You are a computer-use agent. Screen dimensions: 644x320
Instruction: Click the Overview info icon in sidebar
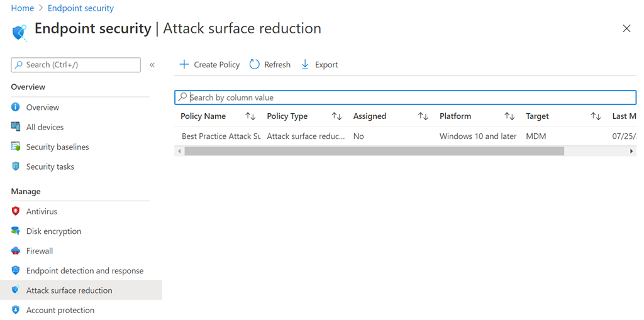coord(16,108)
